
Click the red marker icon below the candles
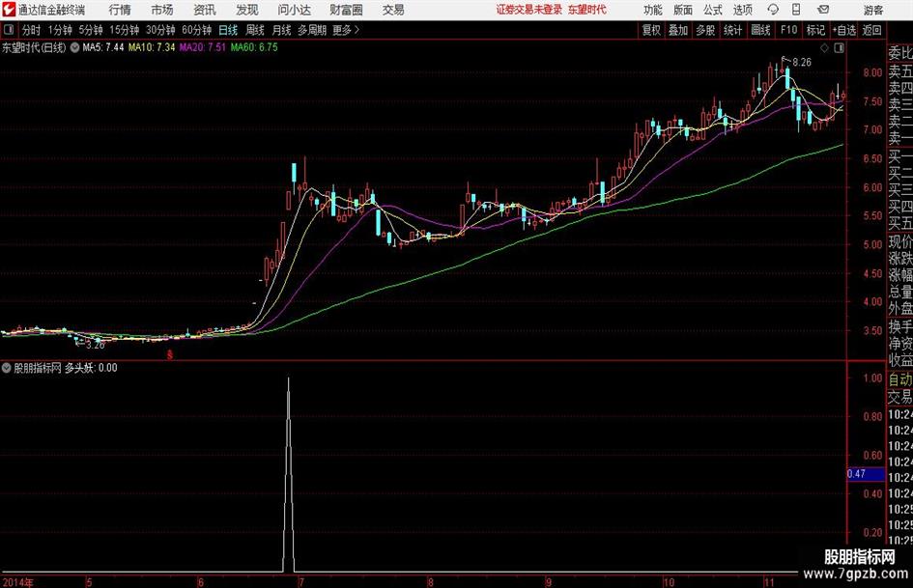coord(170,354)
